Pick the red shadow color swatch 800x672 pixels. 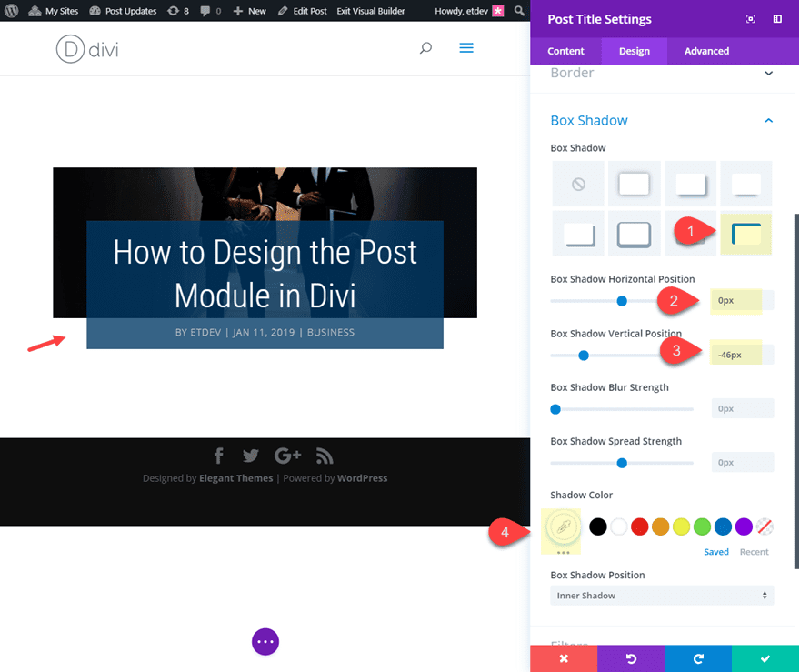click(x=639, y=526)
